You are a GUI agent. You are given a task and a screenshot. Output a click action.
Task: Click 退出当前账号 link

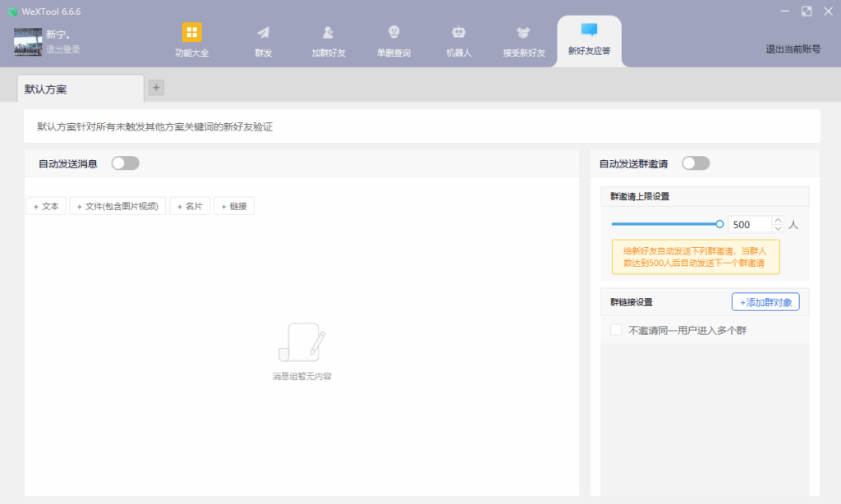click(793, 49)
